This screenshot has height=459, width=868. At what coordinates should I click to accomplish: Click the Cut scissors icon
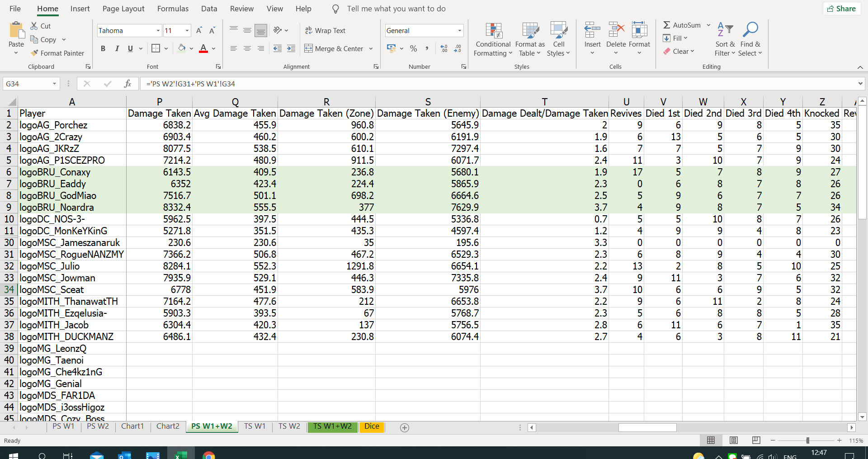coord(34,26)
